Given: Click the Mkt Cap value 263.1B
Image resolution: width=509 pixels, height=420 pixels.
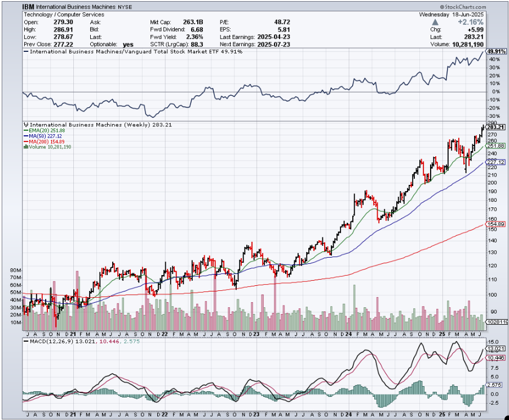Looking at the screenshot, I should [x=193, y=22].
